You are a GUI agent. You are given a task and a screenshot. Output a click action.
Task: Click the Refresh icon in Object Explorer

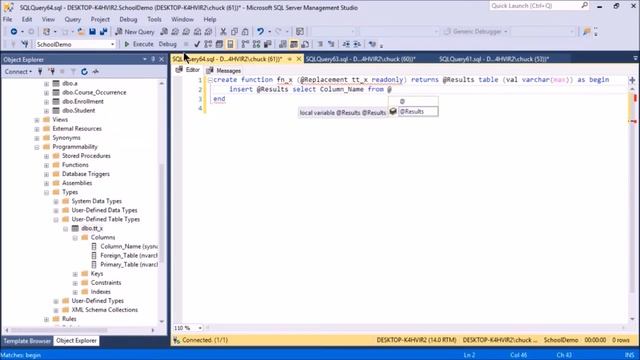(84, 71)
